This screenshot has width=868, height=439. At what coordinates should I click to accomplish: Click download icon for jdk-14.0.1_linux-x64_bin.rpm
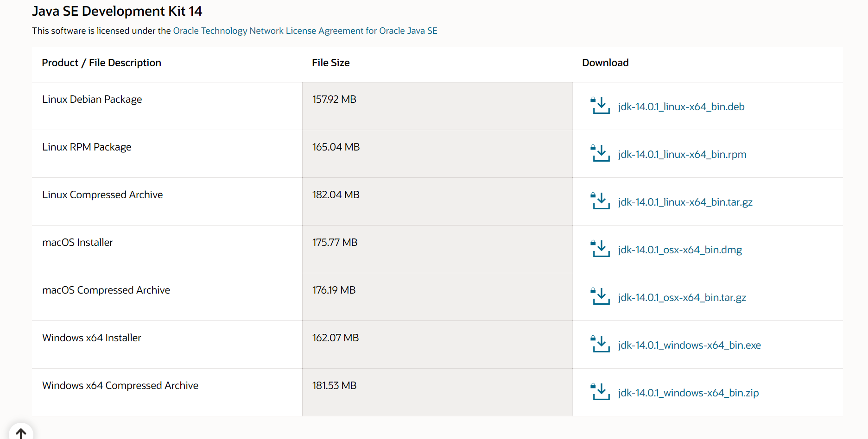click(x=601, y=153)
